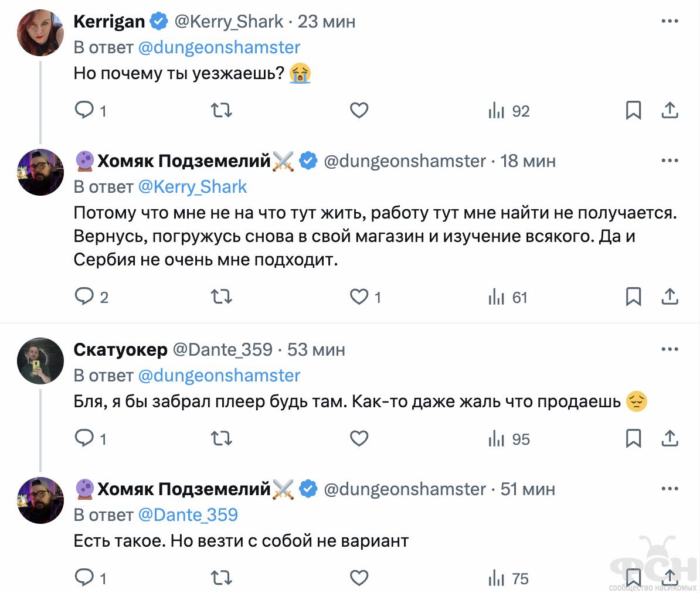Bookmark Kerrigan's tweet

tap(633, 111)
